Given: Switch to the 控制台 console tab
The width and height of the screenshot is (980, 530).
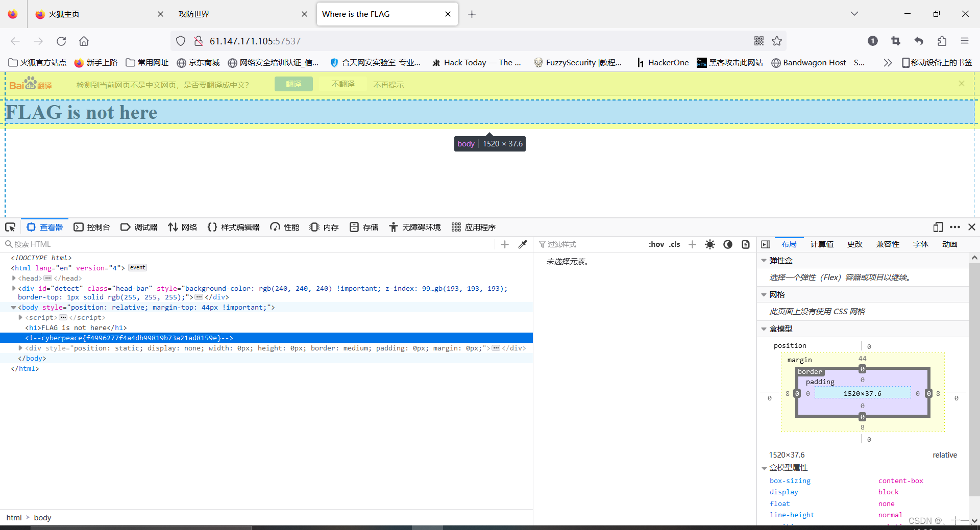Looking at the screenshot, I should click(92, 227).
